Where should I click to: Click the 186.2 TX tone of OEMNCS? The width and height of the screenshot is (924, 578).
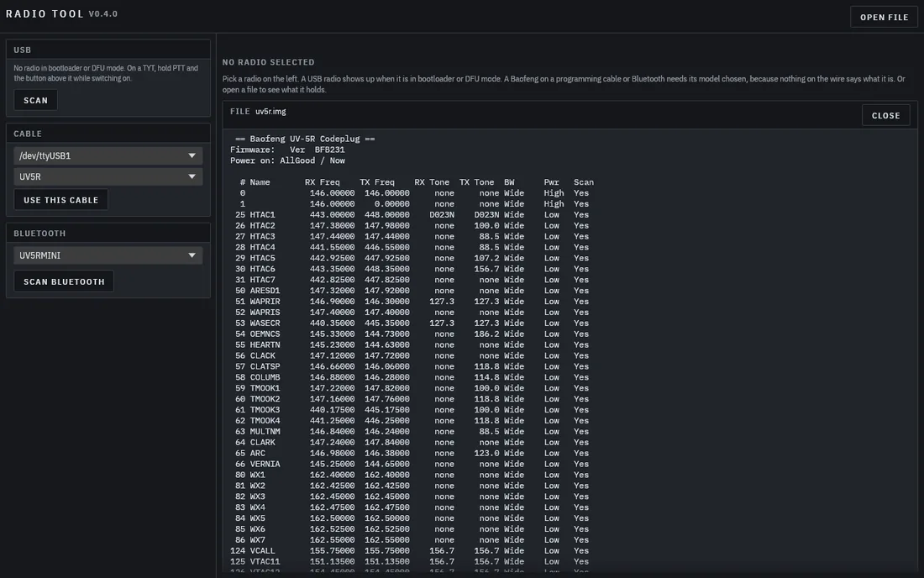(486, 334)
